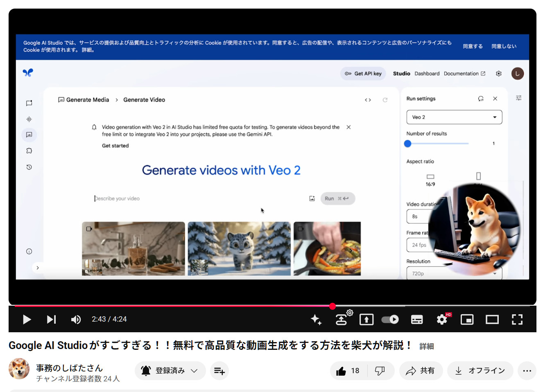Viewport: 543px width, 392px height.
Task: Open the 詳細 description link
Action: 426,346
